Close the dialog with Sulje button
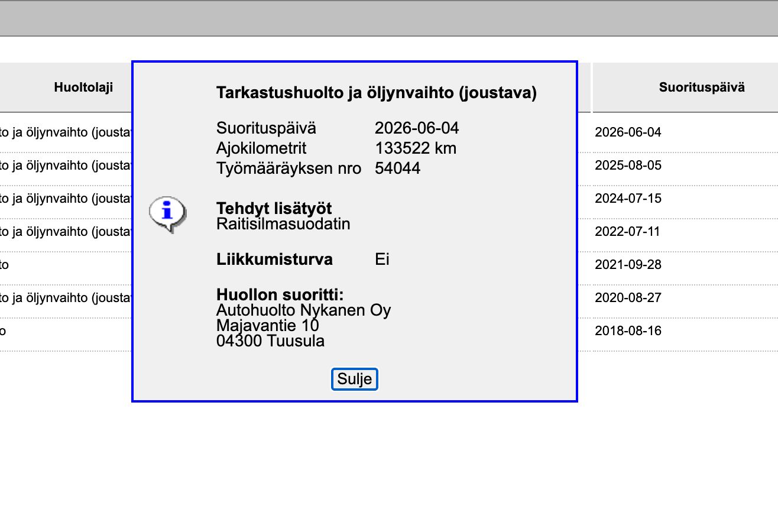Screen dimensions: 778x532 [354, 379]
